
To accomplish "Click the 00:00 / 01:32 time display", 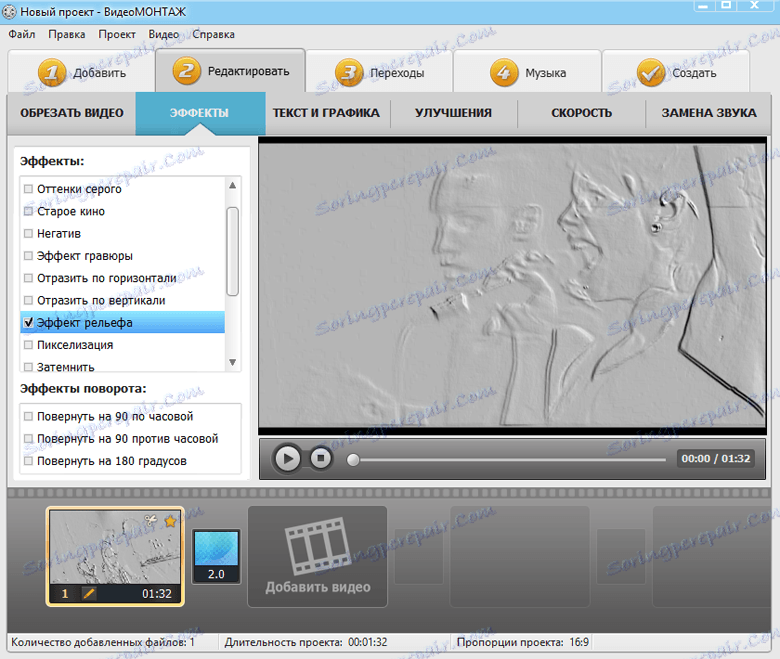I will point(715,459).
